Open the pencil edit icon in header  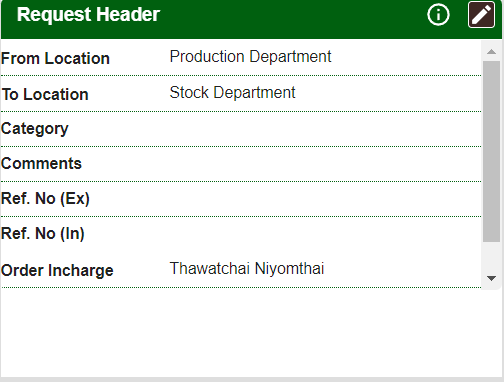pyautogui.click(x=481, y=15)
